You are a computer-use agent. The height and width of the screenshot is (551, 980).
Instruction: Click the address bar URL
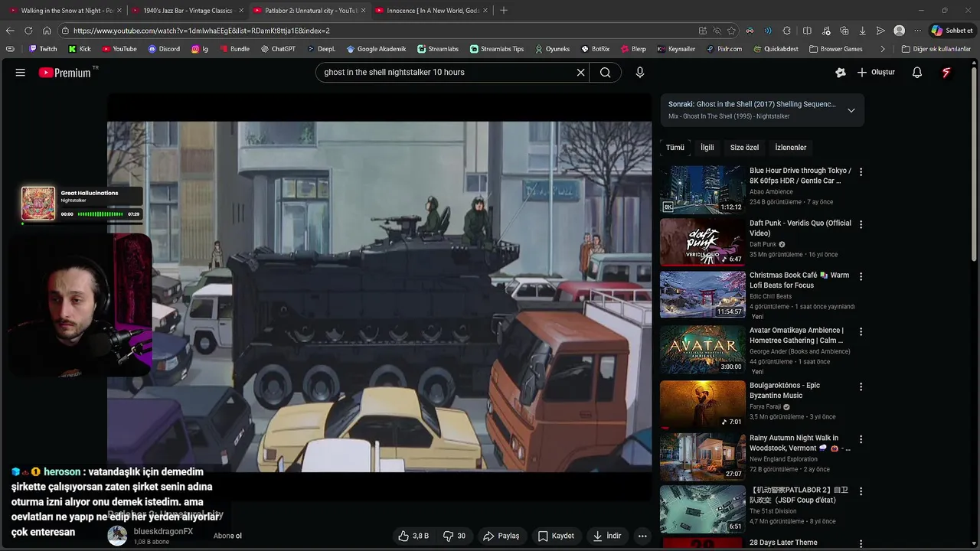[201, 31]
